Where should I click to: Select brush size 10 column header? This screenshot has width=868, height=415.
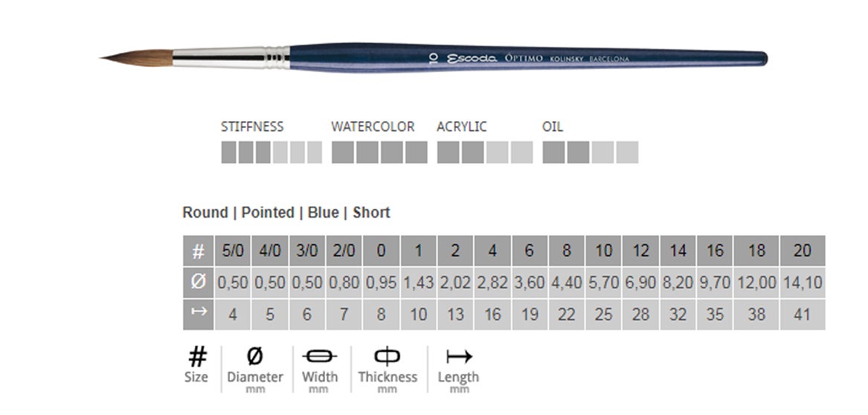603,251
